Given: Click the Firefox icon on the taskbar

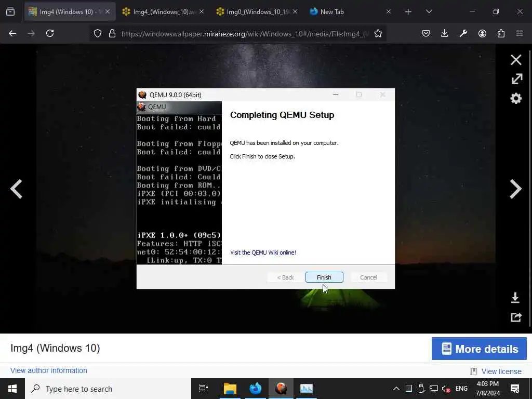Looking at the screenshot, I should (x=256, y=389).
